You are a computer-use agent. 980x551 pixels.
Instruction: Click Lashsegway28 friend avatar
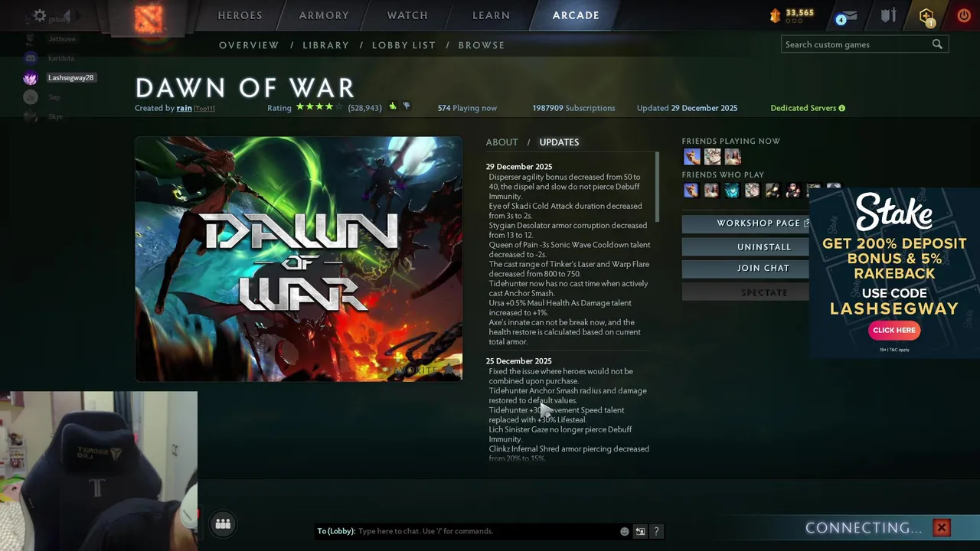(x=30, y=78)
